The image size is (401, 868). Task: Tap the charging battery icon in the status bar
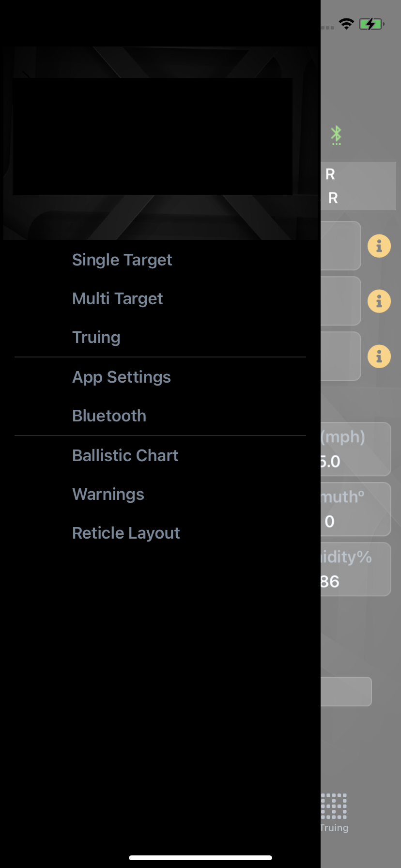pos(371,23)
